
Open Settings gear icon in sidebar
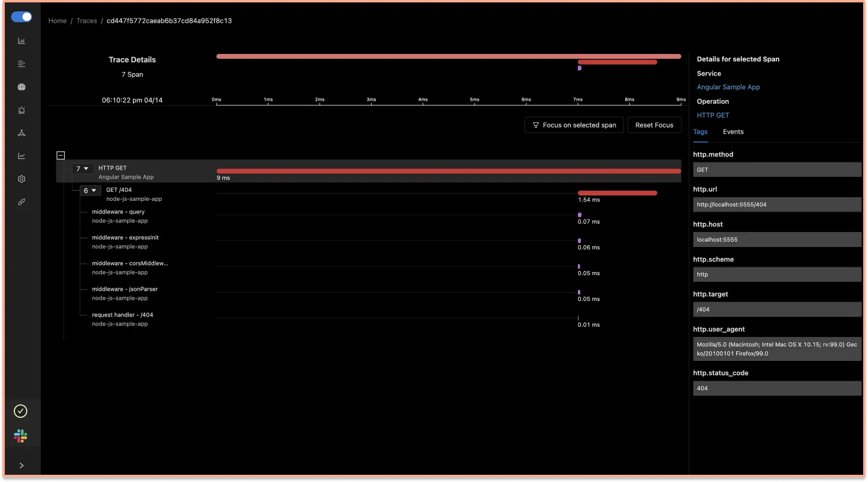click(22, 179)
